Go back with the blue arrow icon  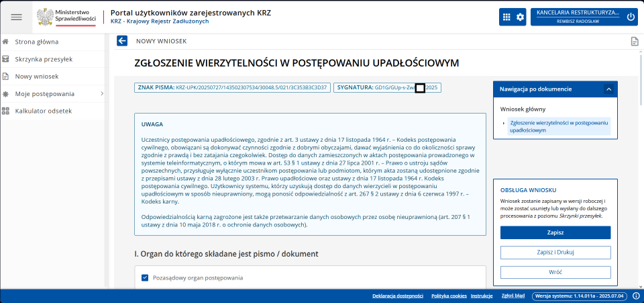click(122, 41)
